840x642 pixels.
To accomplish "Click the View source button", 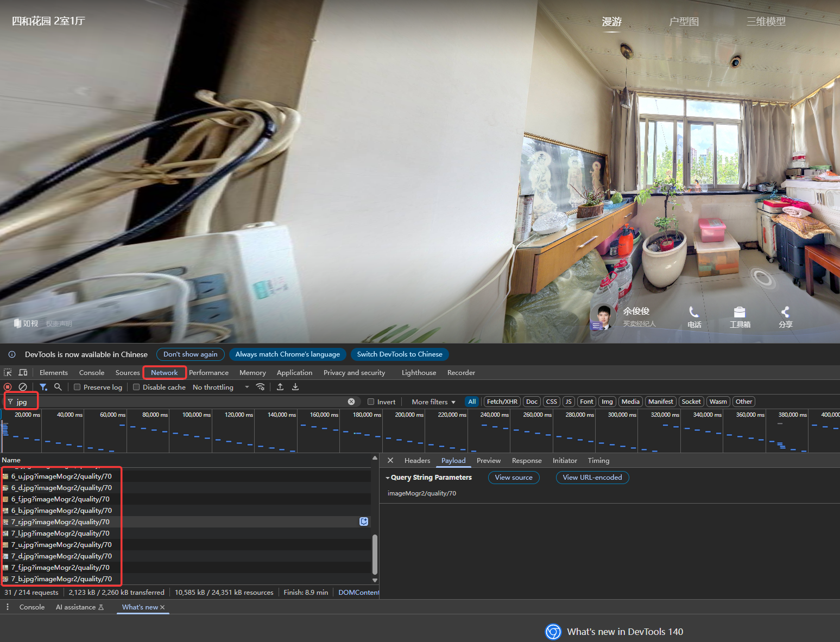I will (x=514, y=477).
